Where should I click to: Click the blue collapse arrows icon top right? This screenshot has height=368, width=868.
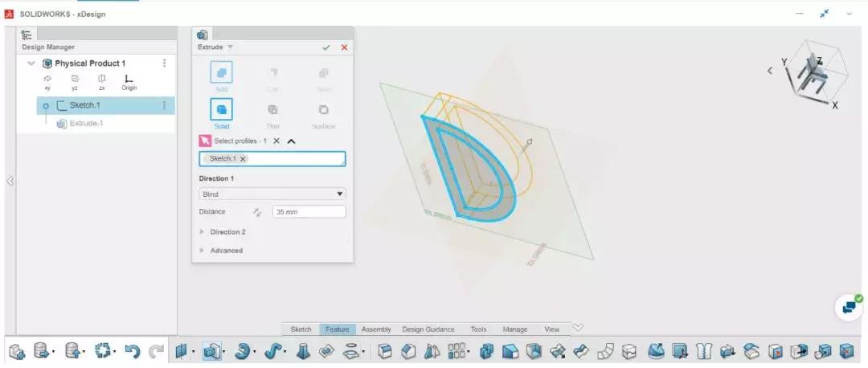tap(825, 14)
